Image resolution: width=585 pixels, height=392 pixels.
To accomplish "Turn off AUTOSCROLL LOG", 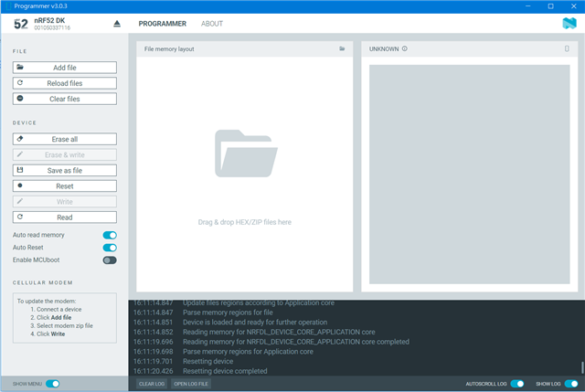I will point(517,384).
